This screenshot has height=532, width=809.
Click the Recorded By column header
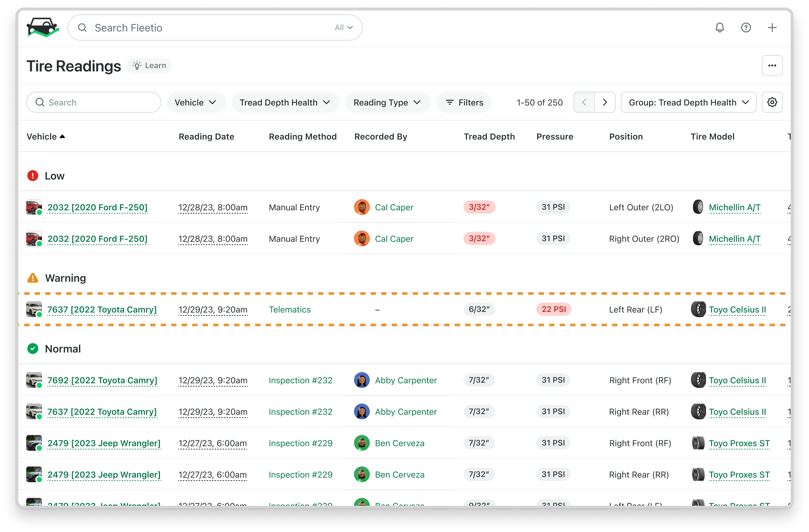click(x=381, y=137)
